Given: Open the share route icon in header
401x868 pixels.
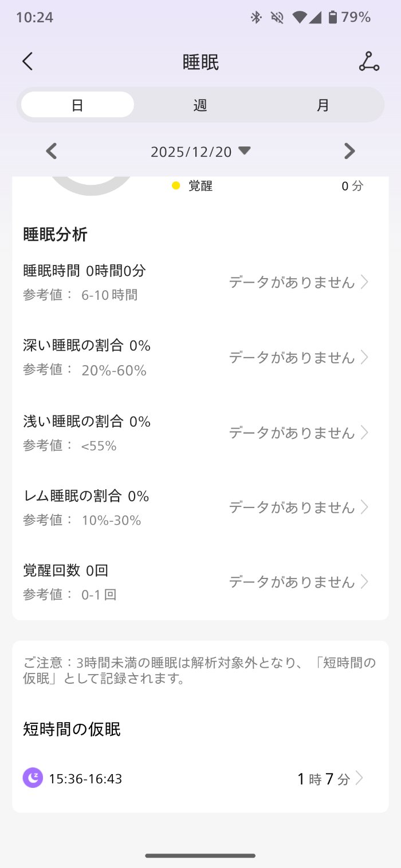Looking at the screenshot, I should [369, 62].
